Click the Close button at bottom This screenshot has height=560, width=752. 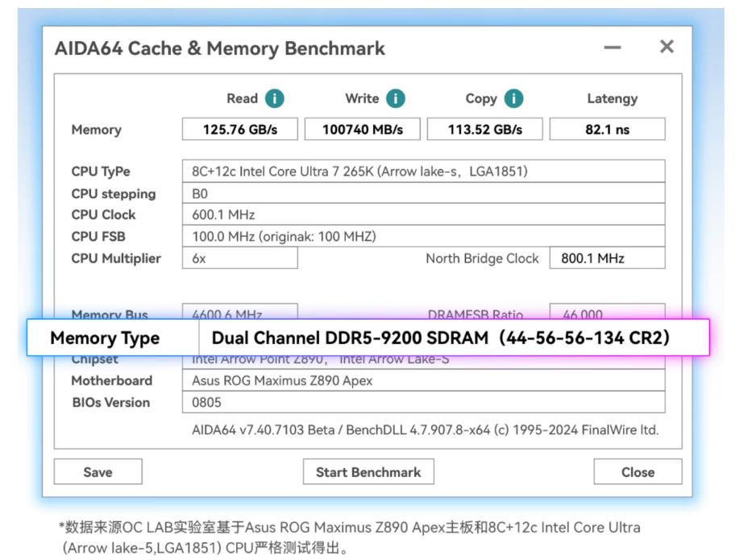(638, 472)
